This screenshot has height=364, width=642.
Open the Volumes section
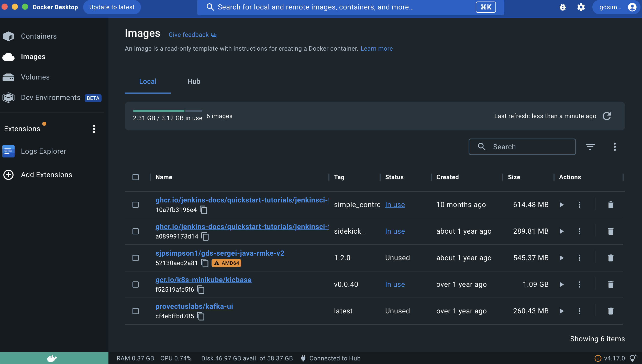35,77
